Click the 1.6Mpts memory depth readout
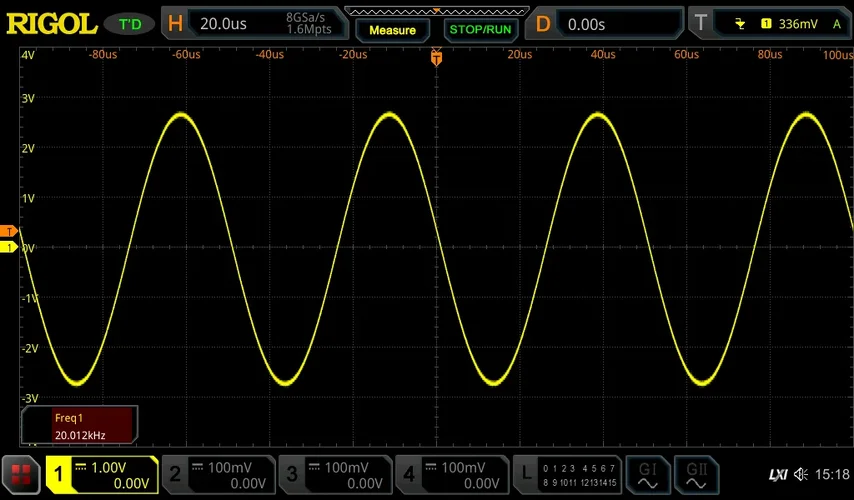Image resolution: width=854 pixels, height=500 pixels. click(x=309, y=29)
